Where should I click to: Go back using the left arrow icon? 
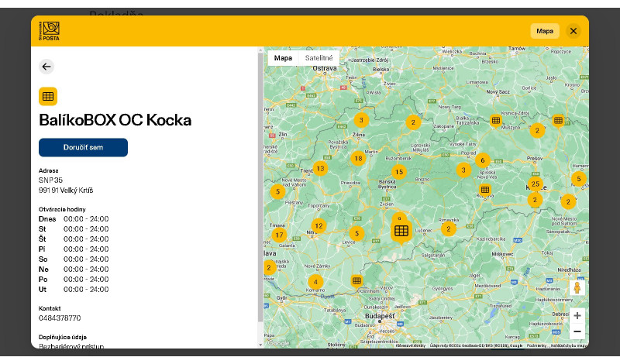click(46, 67)
